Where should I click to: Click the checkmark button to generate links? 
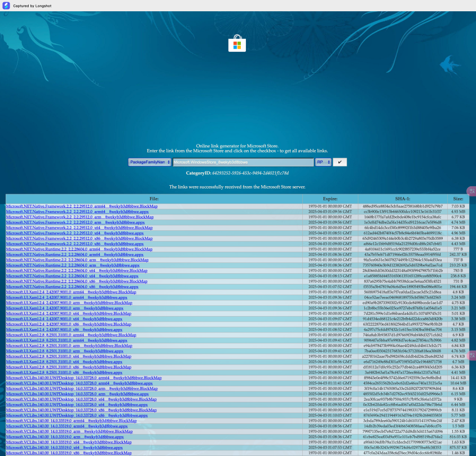[340, 162]
